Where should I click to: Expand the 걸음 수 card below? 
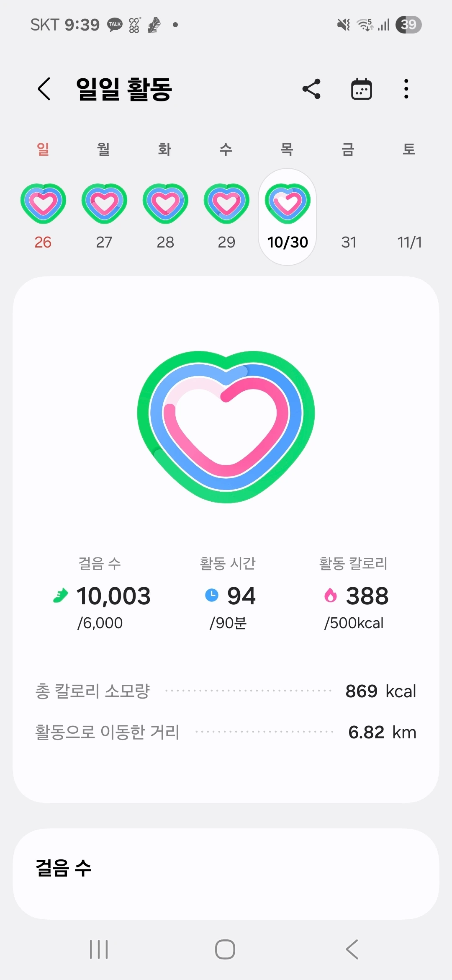[226, 874]
